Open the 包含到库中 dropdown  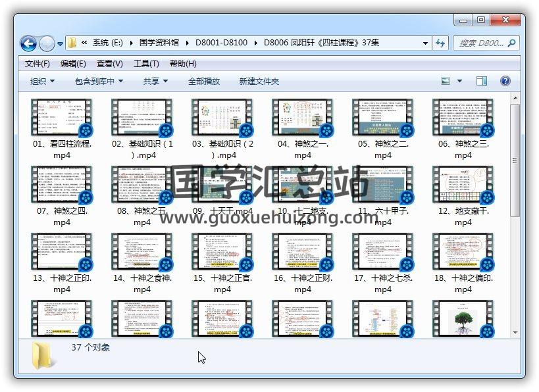pos(99,82)
